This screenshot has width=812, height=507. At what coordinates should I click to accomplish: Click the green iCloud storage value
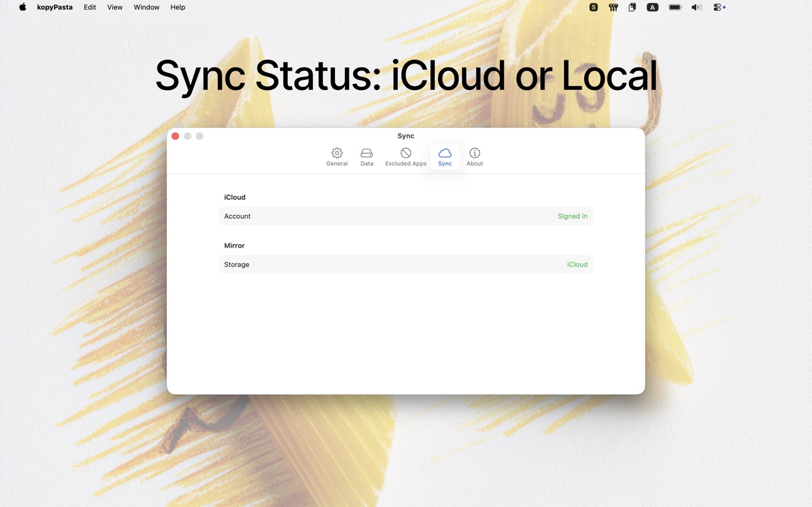click(577, 265)
